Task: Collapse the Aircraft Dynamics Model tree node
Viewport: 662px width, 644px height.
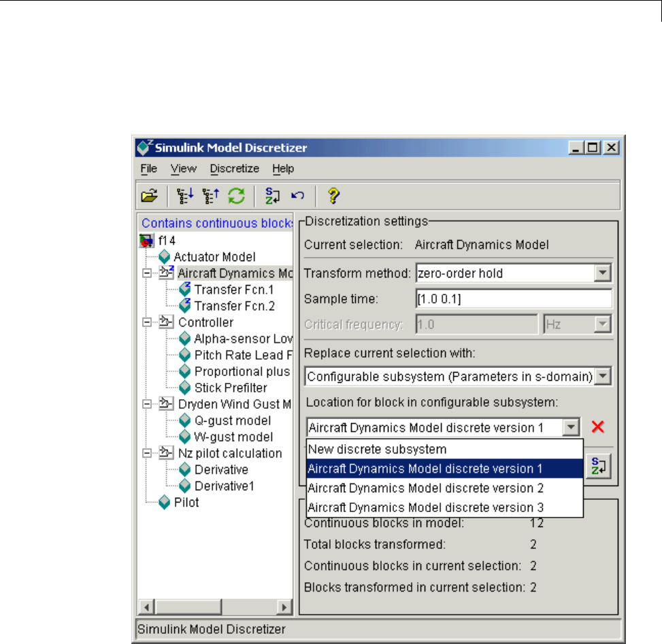Action: coord(147,273)
